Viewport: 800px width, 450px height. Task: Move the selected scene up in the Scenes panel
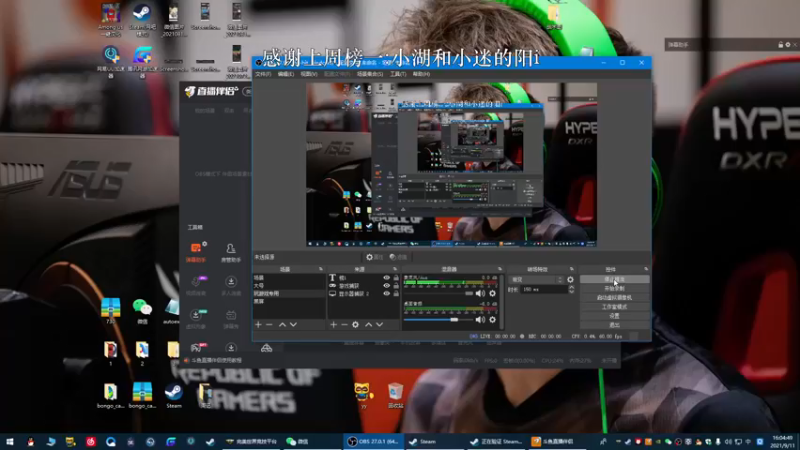click(282, 324)
